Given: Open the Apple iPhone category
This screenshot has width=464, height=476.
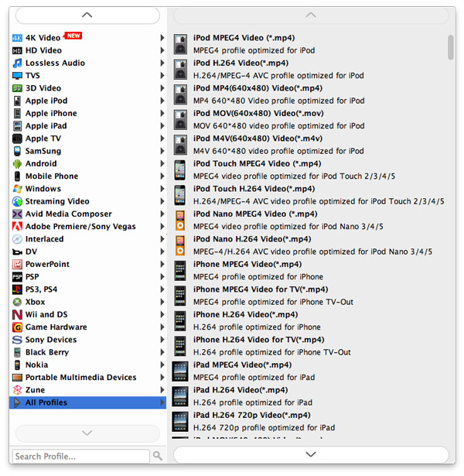Looking at the screenshot, I should click(87, 114).
